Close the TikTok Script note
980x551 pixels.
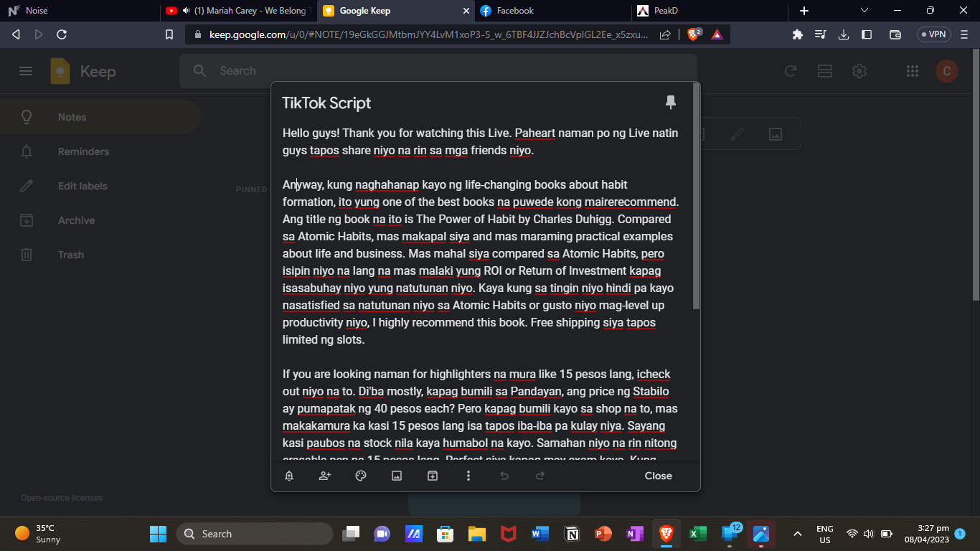pos(658,476)
